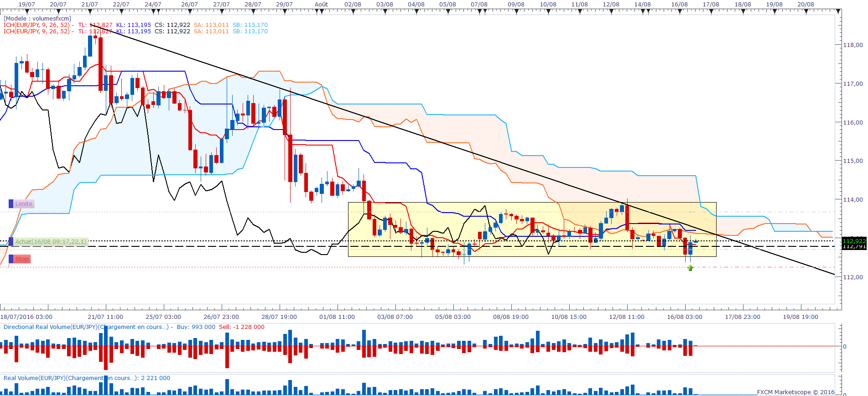868x396 pixels.
Task: Click the 24/07 date on top axis
Action: (x=153, y=5)
